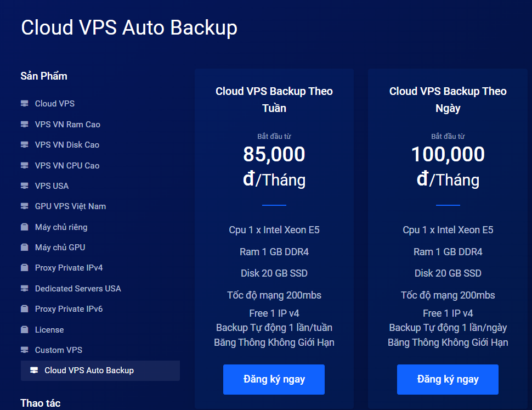The image size is (532, 410).
Task: Open the Cloud VPS Backup Theo Tuần title
Action: [x=274, y=100]
